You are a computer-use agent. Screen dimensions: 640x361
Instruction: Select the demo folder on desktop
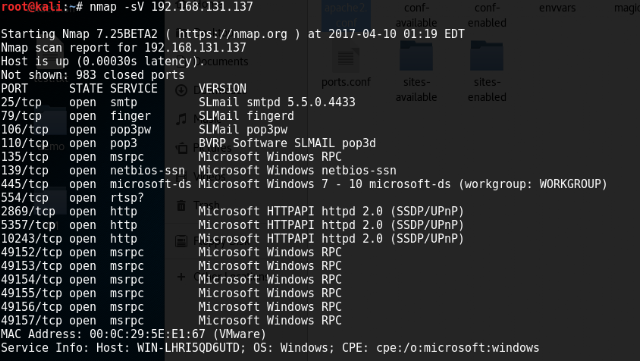pos(51,121)
